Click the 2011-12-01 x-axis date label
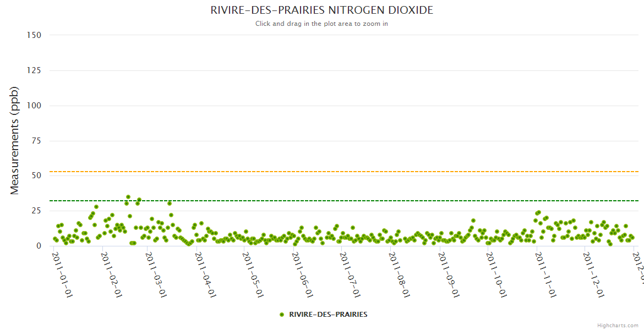 (x=593, y=267)
